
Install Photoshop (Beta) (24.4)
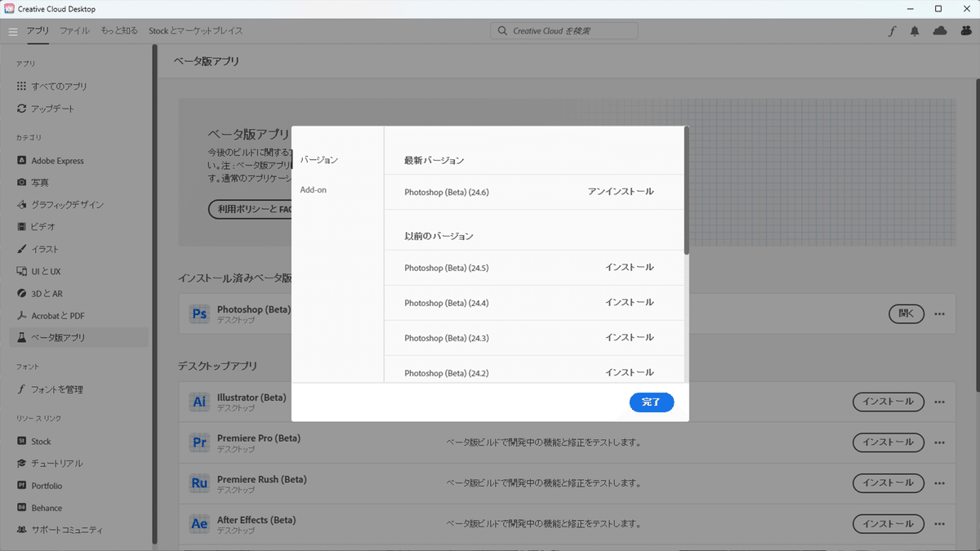[630, 303]
